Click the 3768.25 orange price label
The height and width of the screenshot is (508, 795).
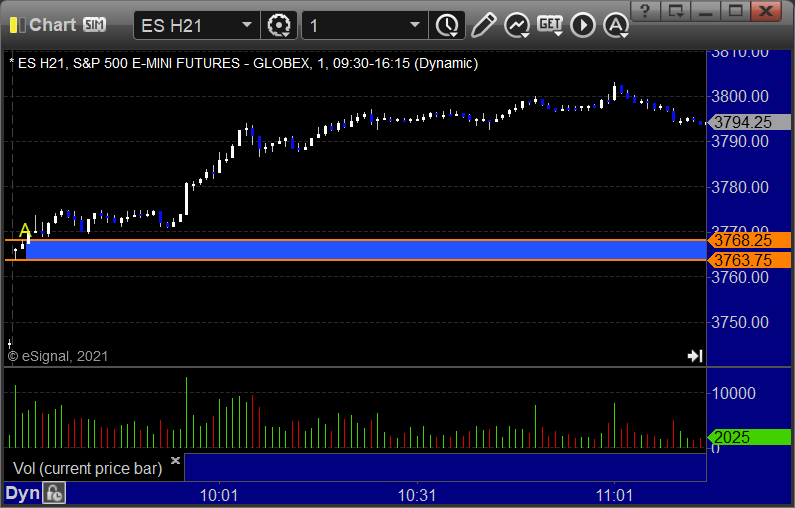pos(749,240)
